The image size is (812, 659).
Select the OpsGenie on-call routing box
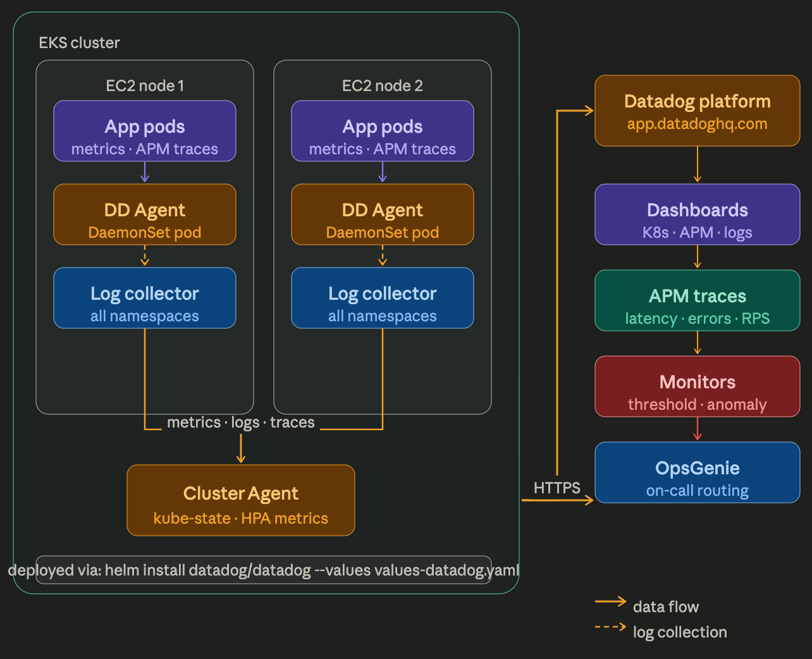pyautogui.click(x=698, y=472)
